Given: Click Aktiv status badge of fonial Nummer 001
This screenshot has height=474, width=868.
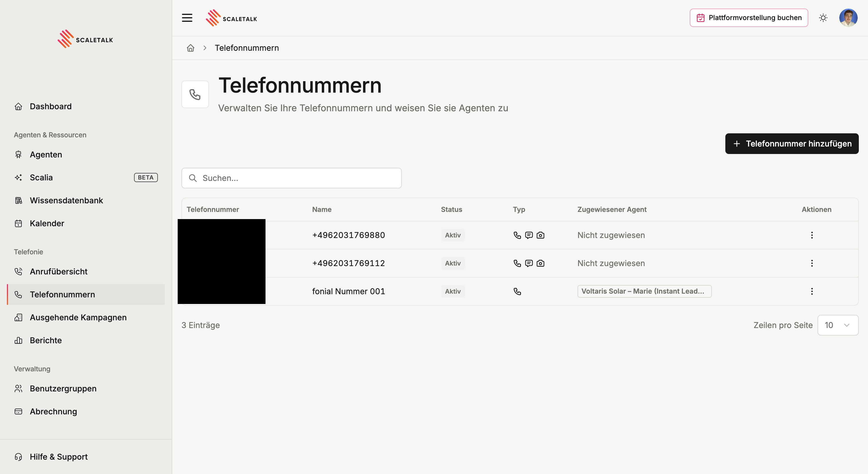Looking at the screenshot, I should pyautogui.click(x=453, y=291).
